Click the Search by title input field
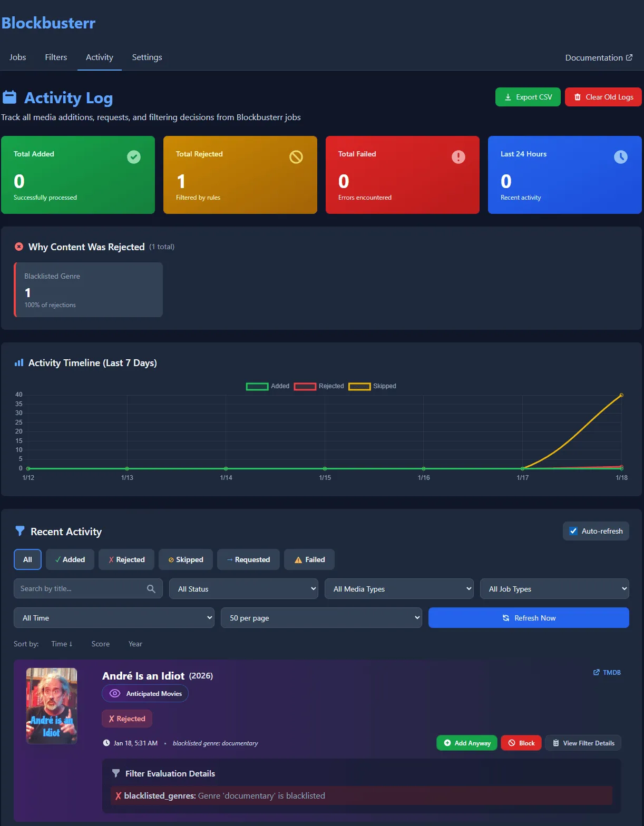 [x=88, y=588]
